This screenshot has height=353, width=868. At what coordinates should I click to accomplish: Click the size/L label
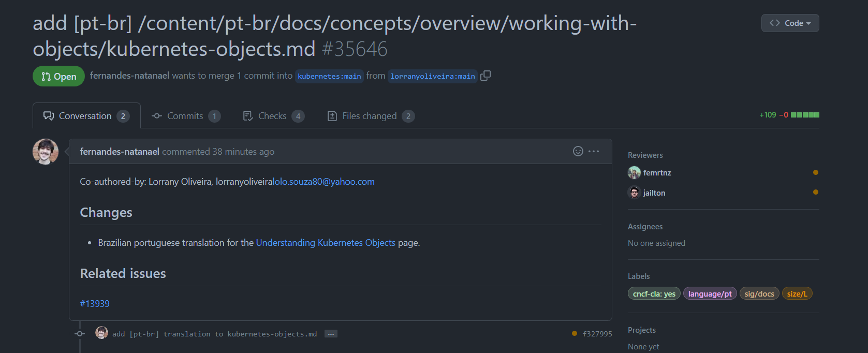(x=797, y=294)
